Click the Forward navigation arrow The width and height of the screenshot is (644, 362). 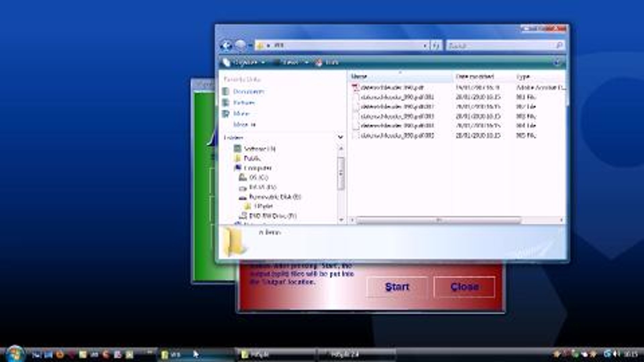(x=240, y=46)
